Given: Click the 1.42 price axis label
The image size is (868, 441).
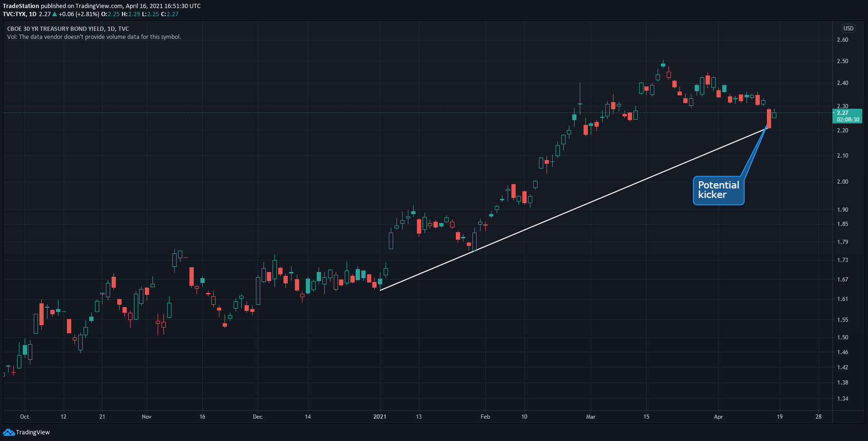Looking at the screenshot, I should click(842, 367).
